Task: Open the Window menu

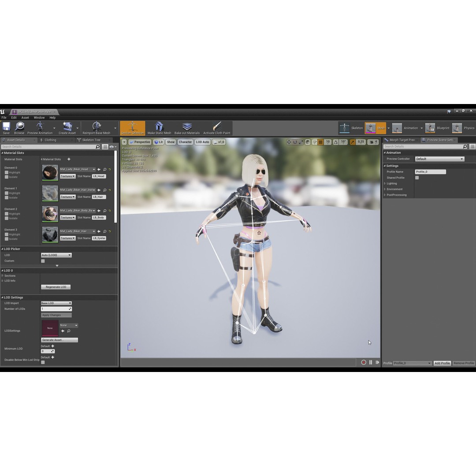Action: tap(39, 118)
